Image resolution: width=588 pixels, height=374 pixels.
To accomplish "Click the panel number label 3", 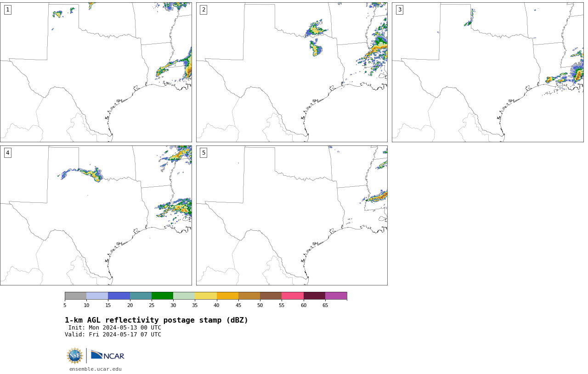I will [399, 10].
